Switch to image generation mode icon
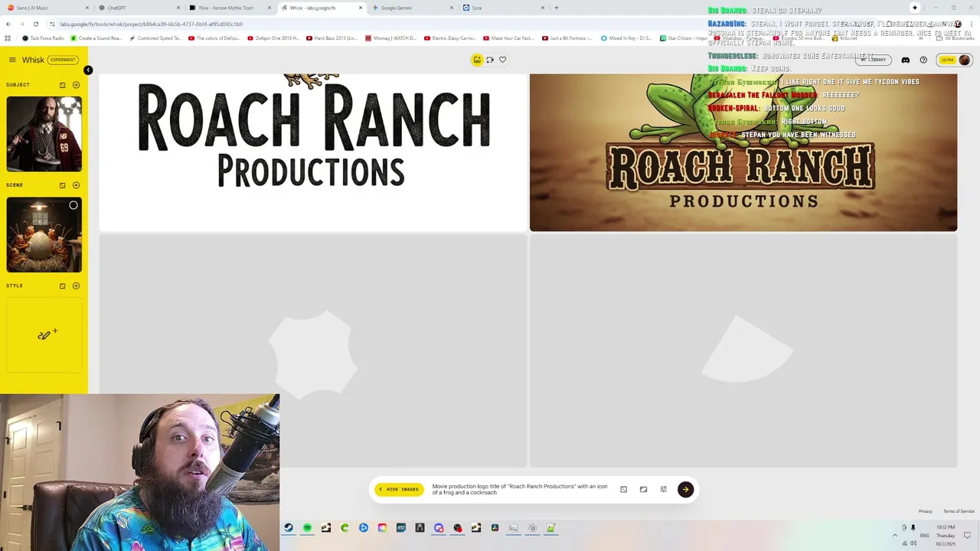This screenshot has width=980, height=551. point(477,60)
